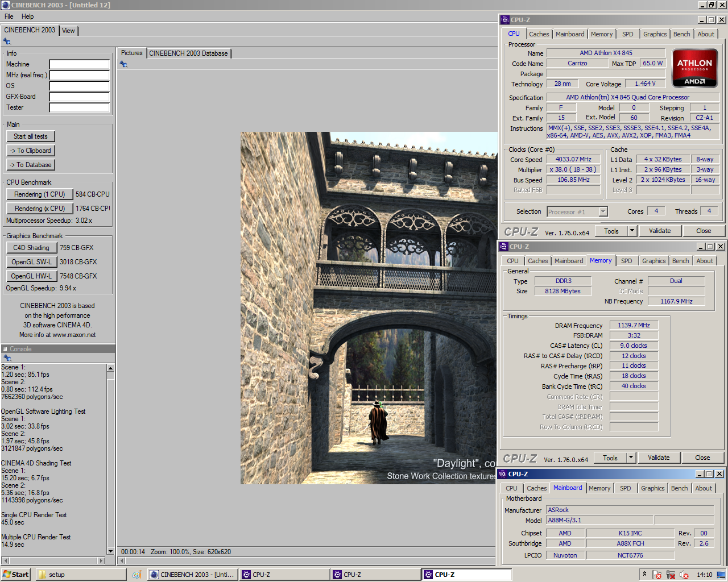Click the 'A88M-G/3.1' motherboard model value
728x582 pixels.
click(599, 520)
